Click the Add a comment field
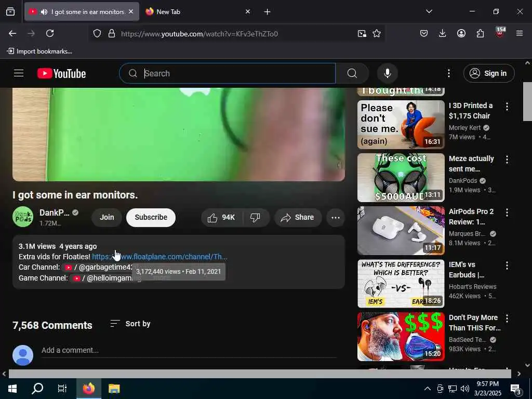Screen dimensions: 532x399 pyautogui.click(x=189, y=350)
